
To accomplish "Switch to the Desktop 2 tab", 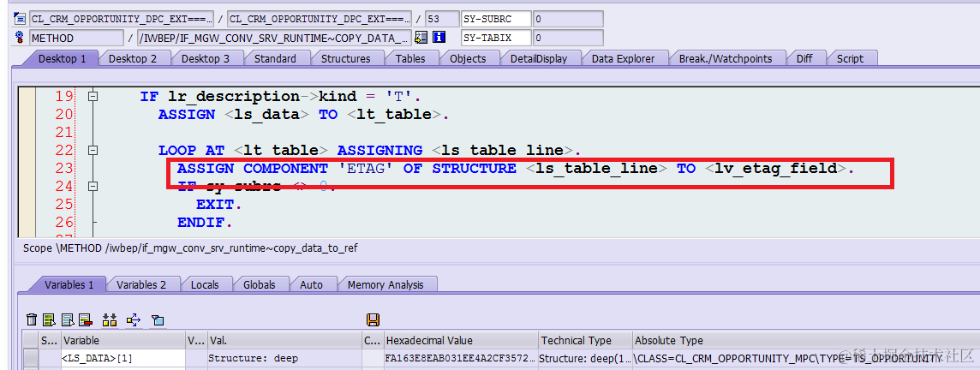I will 133,58.
